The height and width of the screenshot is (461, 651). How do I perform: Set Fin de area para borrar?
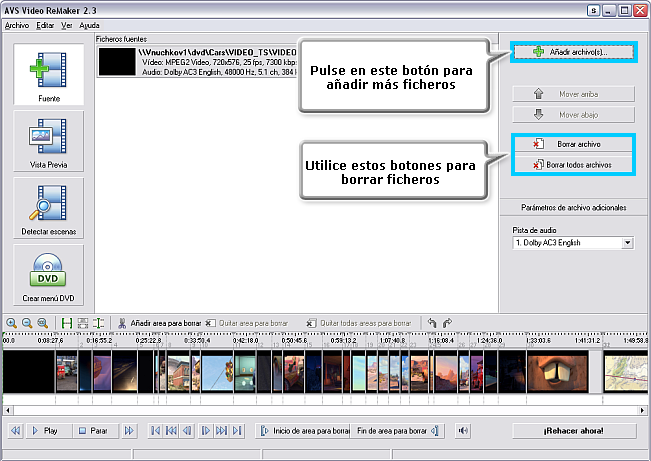coord(397,431)
